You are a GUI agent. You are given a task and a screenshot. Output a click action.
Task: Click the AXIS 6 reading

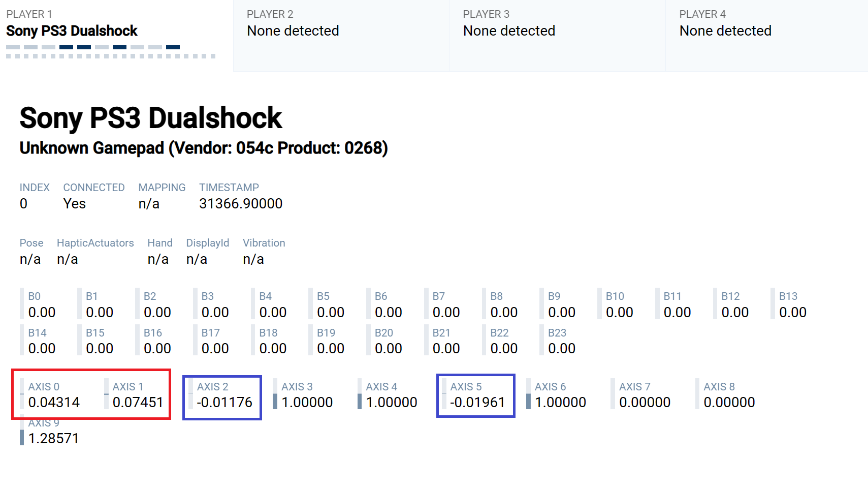pyautogui.click(x=557, y=394)
